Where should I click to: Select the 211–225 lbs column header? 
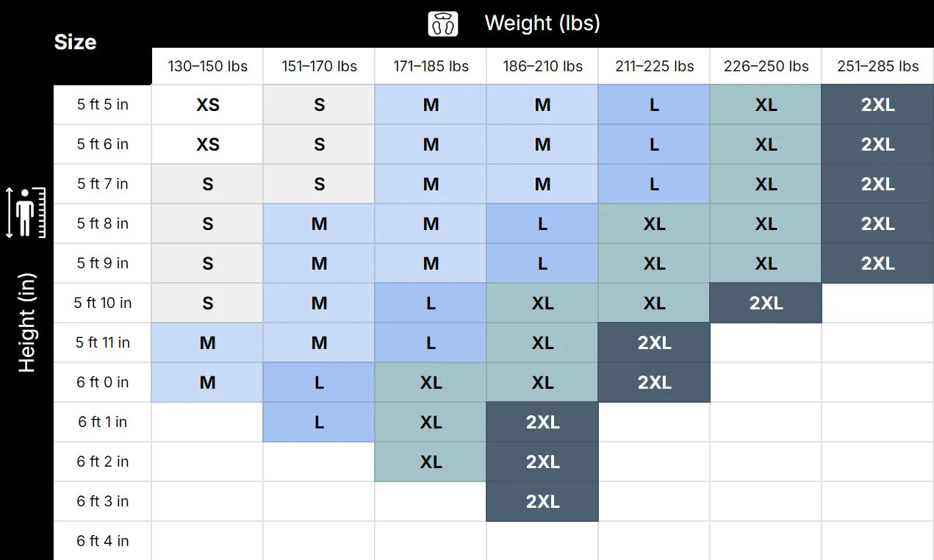click(654, 66)
